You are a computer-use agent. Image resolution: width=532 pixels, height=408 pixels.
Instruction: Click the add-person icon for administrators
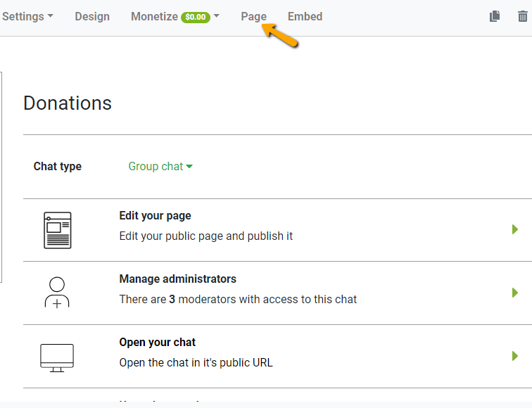pyautogui.click(x=57, y=293)
